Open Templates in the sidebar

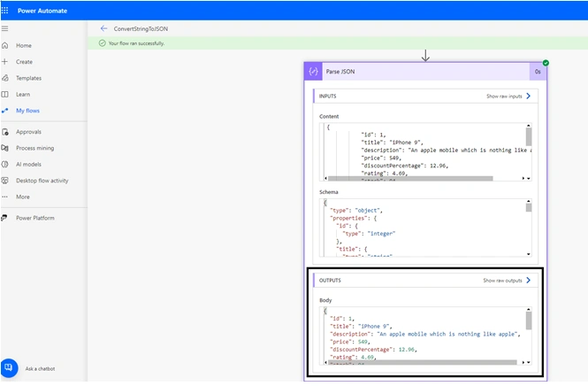click(28, 78)
